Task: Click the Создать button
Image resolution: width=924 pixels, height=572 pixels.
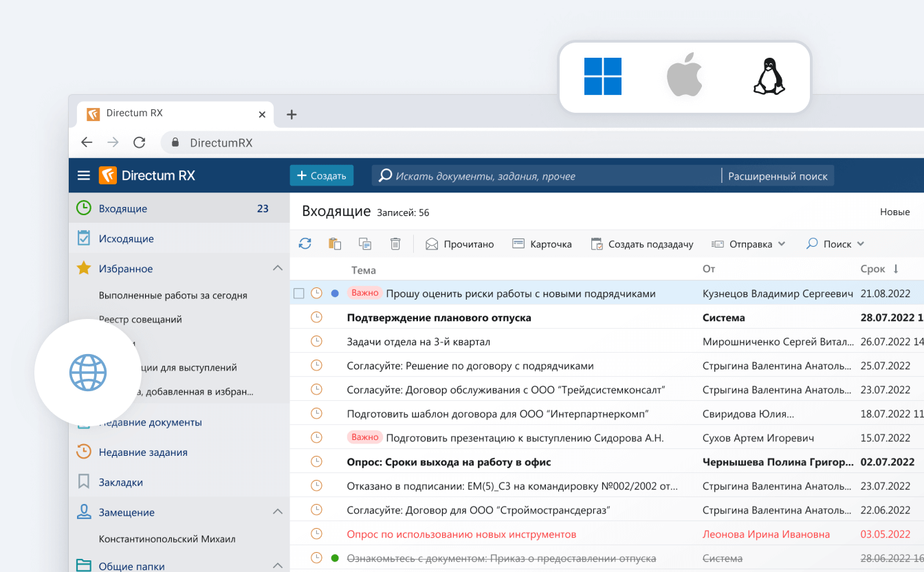Action: pos(321,175)
